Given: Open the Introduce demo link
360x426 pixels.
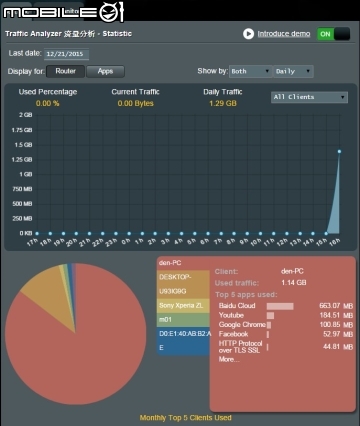Looking at the screenshot, I should click(284, 34).
